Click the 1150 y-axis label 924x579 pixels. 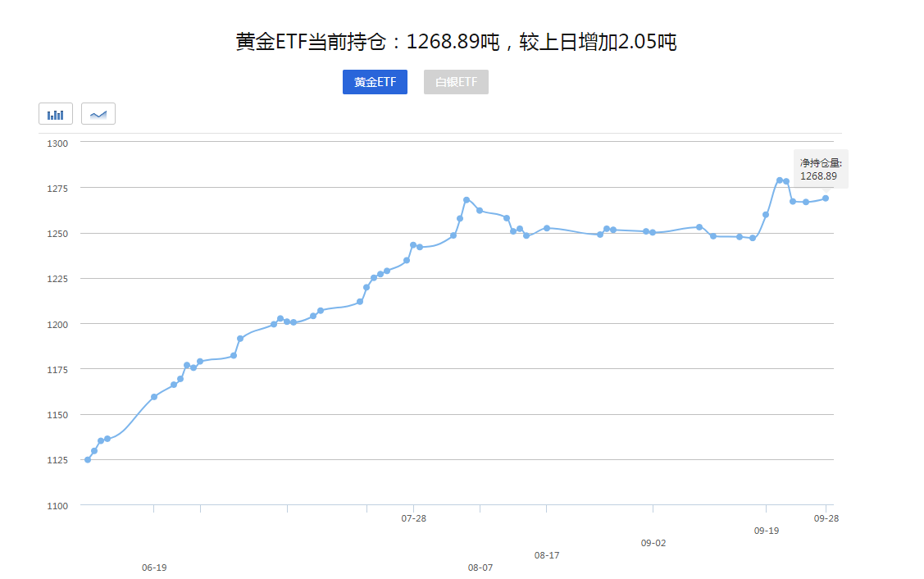[57, 415]
